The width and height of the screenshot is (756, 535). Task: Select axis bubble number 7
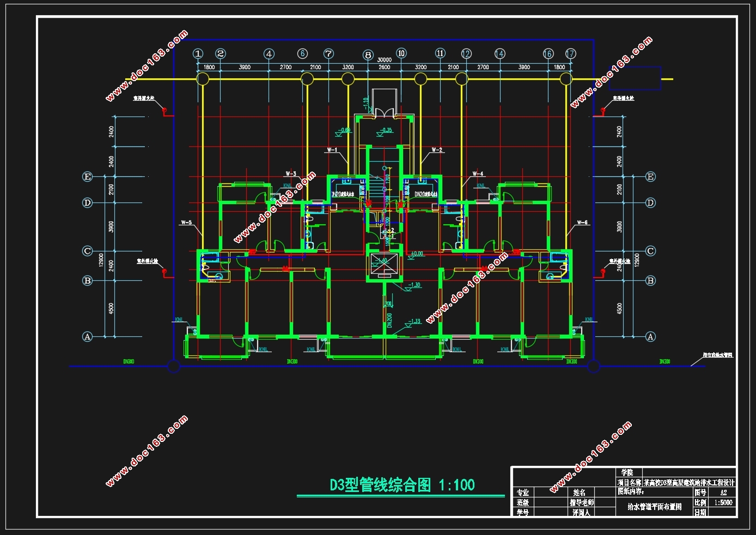[x=329, y=53]
